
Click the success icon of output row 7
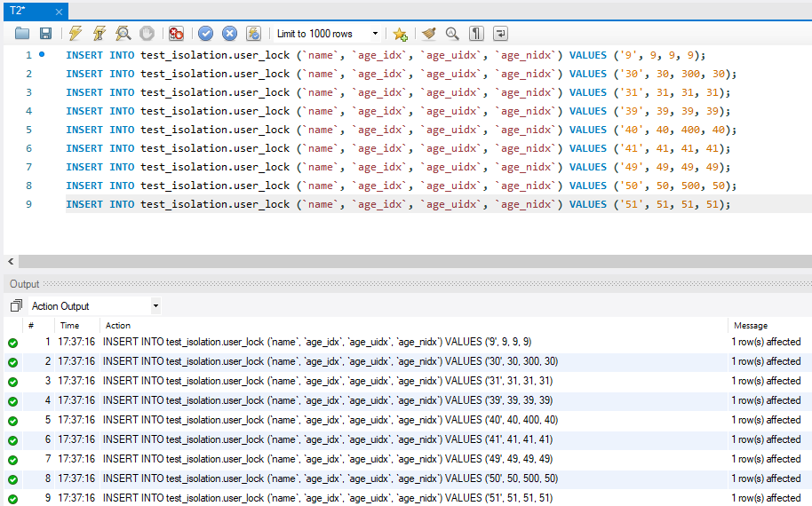[13, 460]
